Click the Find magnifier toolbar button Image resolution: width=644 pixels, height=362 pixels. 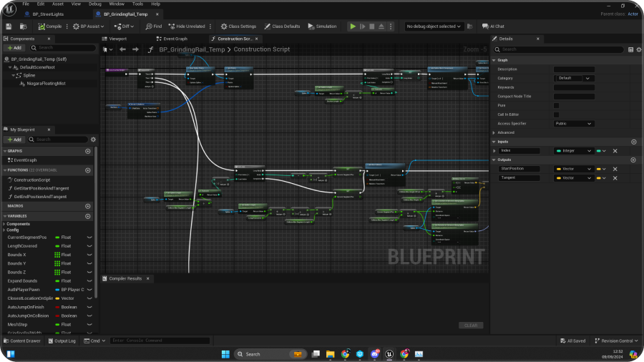[154, 26]
